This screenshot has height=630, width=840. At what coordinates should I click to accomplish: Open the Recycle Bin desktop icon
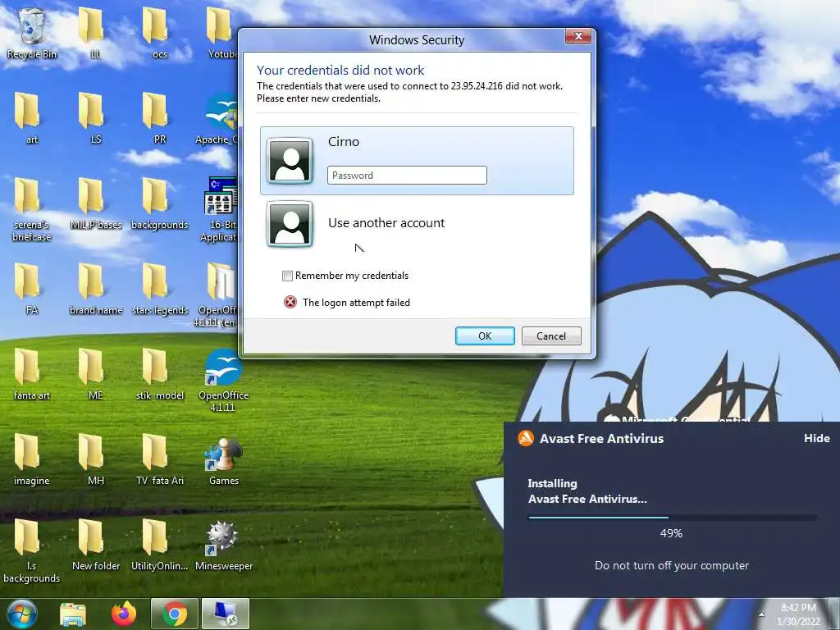(x=32, y=32)
